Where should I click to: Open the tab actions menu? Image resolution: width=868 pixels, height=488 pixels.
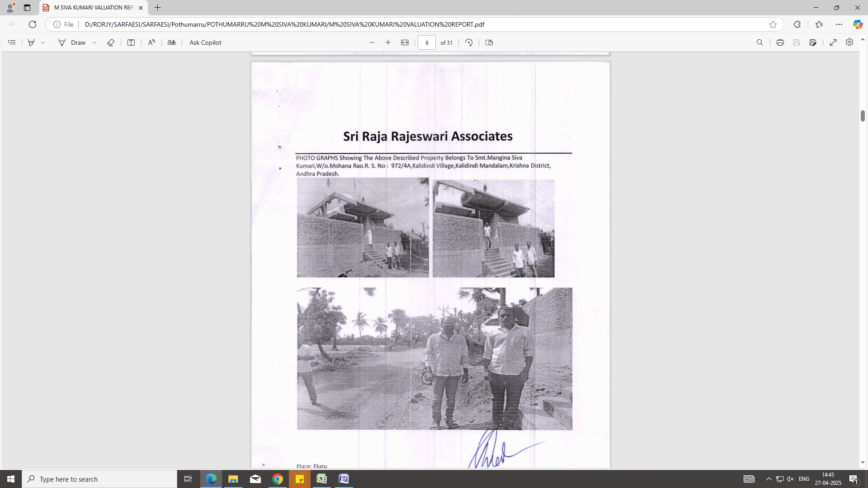[x=27, y=8]
